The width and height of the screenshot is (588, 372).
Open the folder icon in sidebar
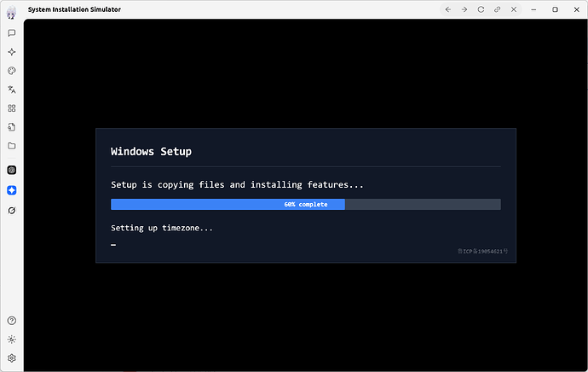[x=12, y=146]
